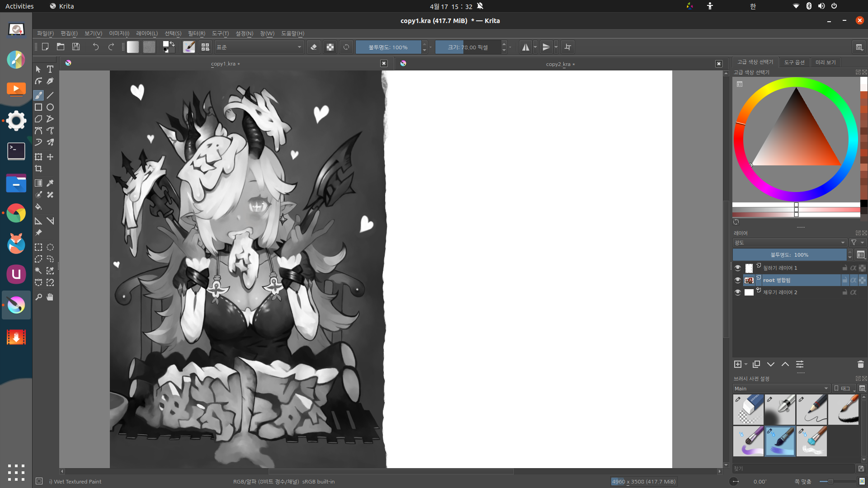868x488 pixels.
Task: Select the Ellipse shape tool
Action: 50,107
